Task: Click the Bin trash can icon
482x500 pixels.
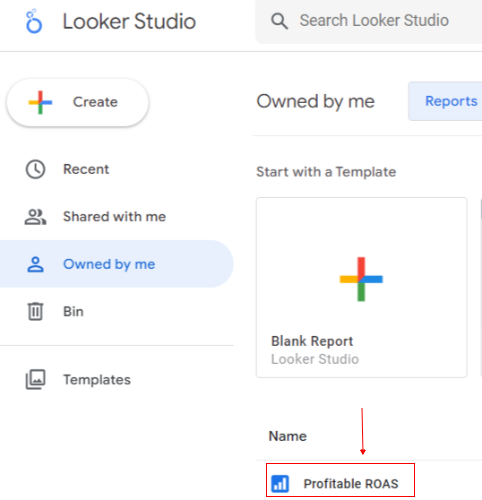Action: tap(35, 311)
